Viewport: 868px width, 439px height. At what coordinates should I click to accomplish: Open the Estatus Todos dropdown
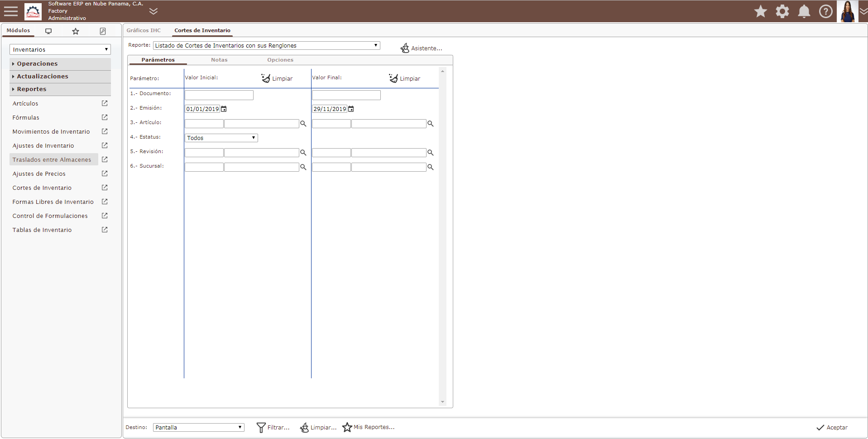pos(221,138)
